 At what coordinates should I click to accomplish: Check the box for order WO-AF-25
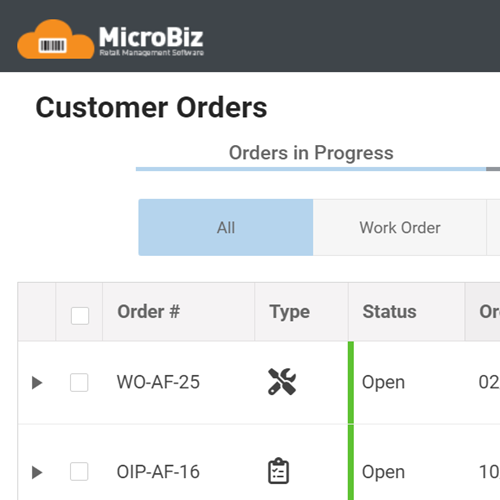click(79, 382)
